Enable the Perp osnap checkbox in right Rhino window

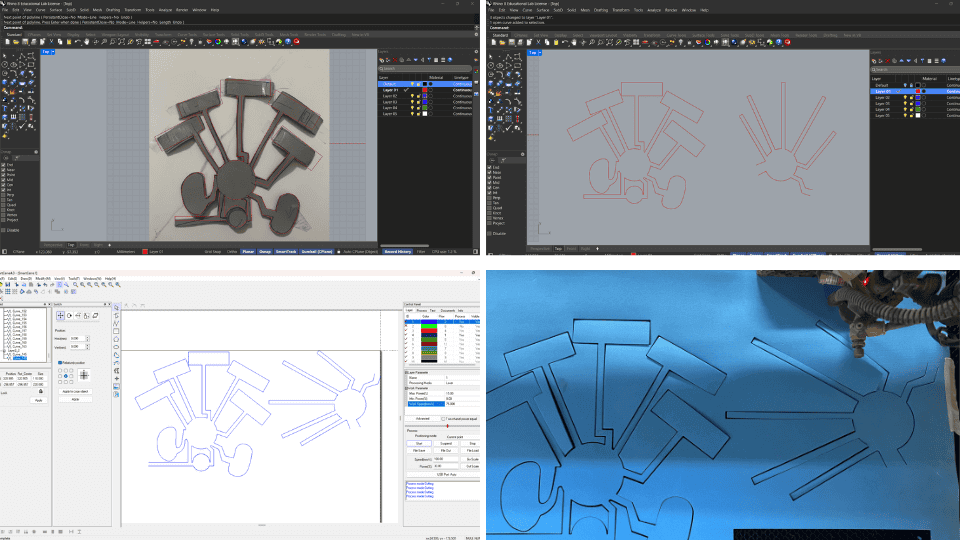[x=491, y=197]
